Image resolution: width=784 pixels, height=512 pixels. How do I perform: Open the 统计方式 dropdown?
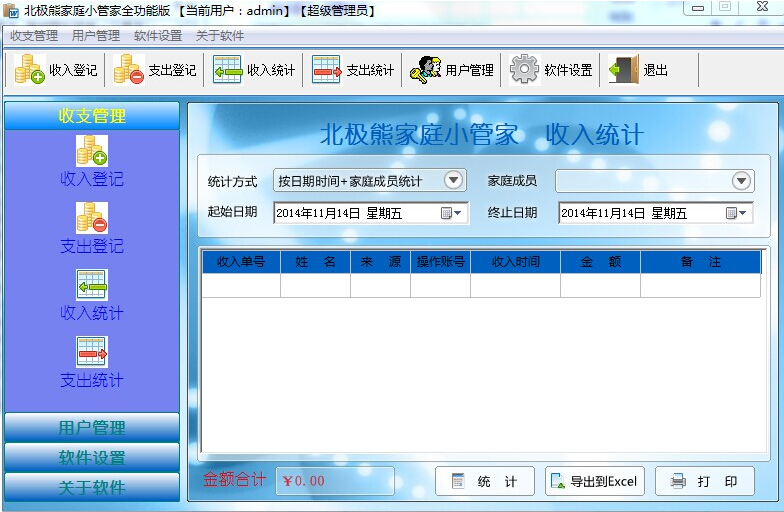(x=454, y=180)
